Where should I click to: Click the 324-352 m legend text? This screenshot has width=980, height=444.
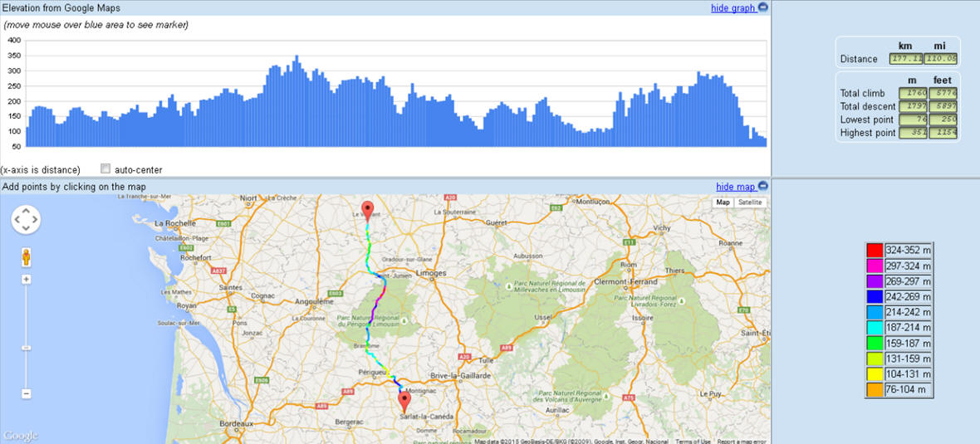[908, 250]
